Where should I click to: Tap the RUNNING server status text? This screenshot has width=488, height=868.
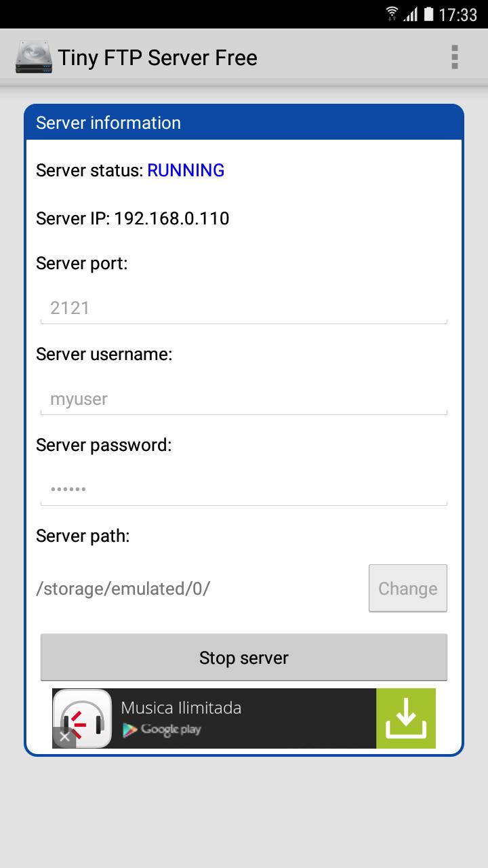(x=186, y=170)
